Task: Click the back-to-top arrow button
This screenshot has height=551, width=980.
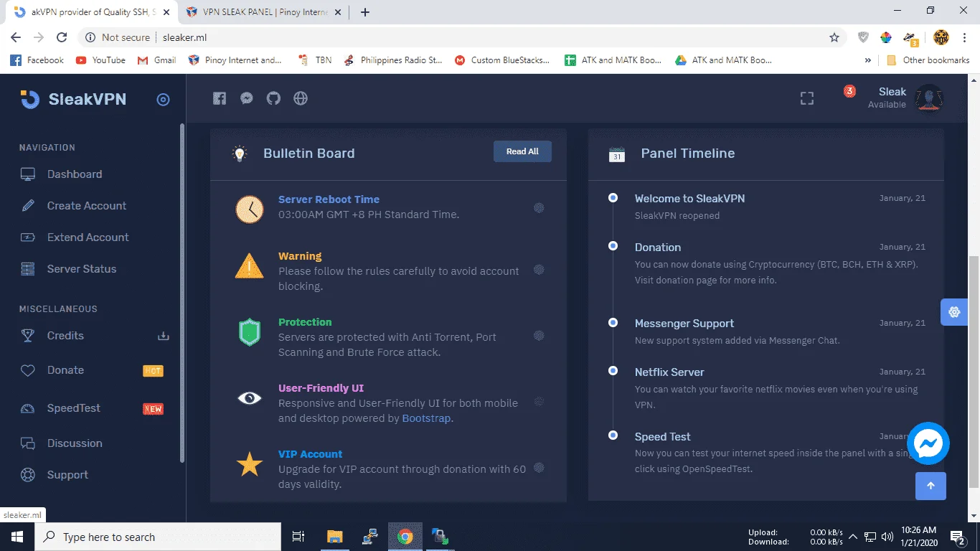Action: pos(930,486)
